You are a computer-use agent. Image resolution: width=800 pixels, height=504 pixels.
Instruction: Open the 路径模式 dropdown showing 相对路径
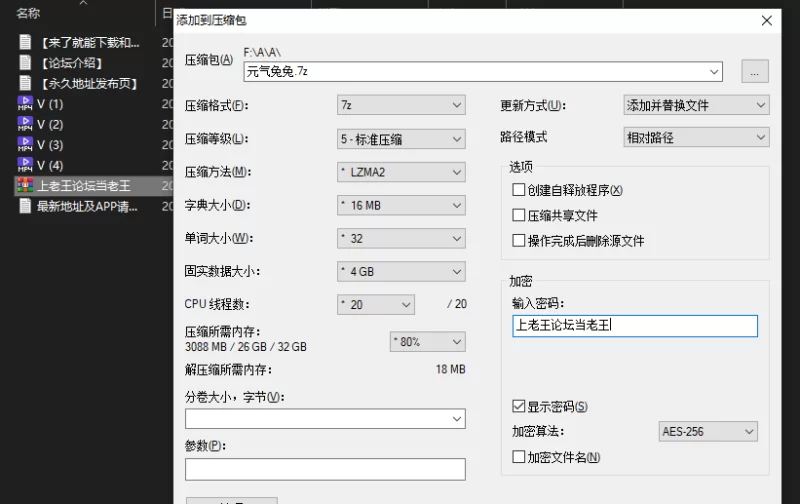point(696,137)
